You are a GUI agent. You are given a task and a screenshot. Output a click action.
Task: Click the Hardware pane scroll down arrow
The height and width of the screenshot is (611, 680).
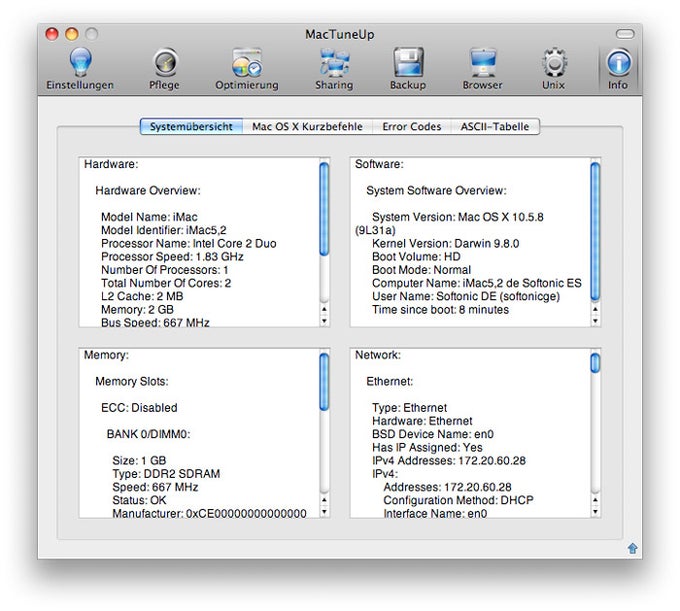coord(324,321)
